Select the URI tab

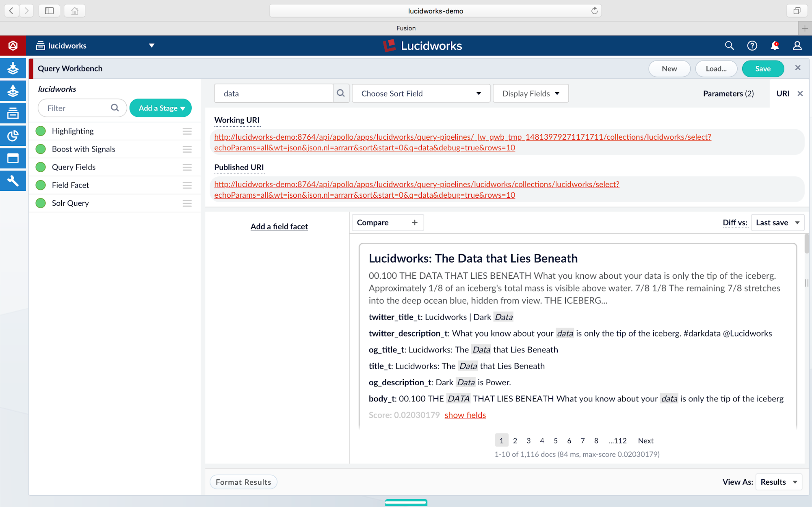click(783, 93)
